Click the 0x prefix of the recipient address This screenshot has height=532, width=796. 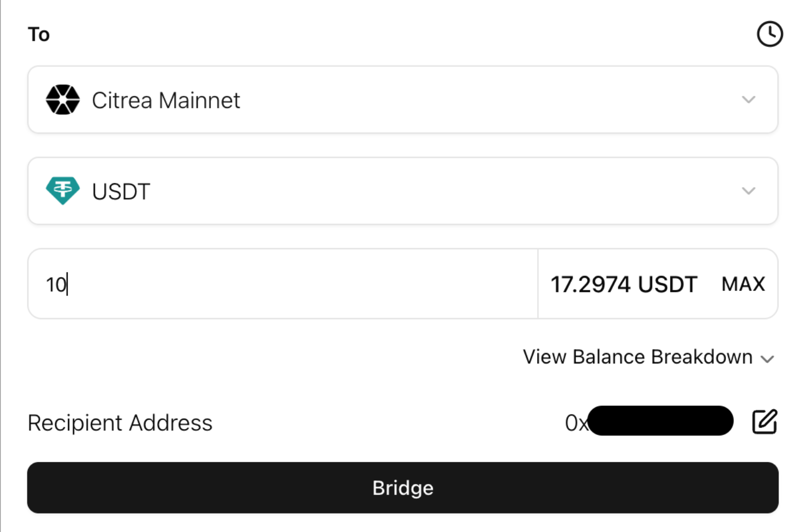575,423
